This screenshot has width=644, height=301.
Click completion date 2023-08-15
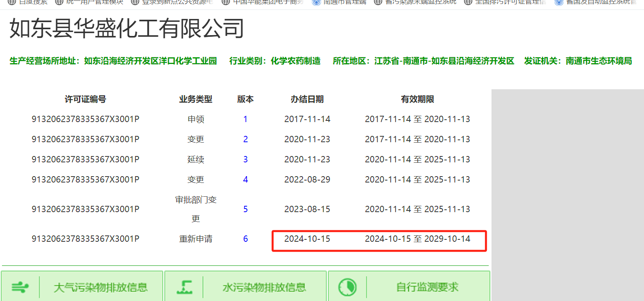pos(307,209)
